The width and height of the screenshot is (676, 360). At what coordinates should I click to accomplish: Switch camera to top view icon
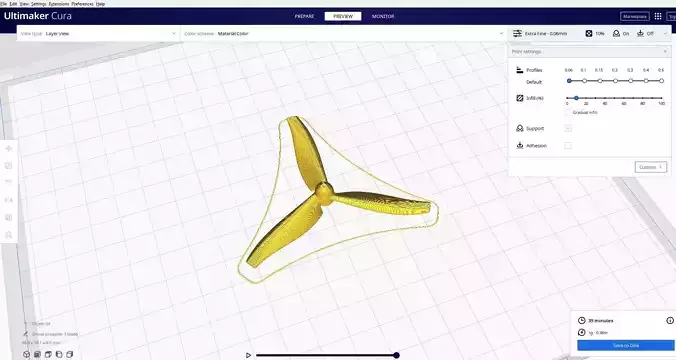(48, 354)
